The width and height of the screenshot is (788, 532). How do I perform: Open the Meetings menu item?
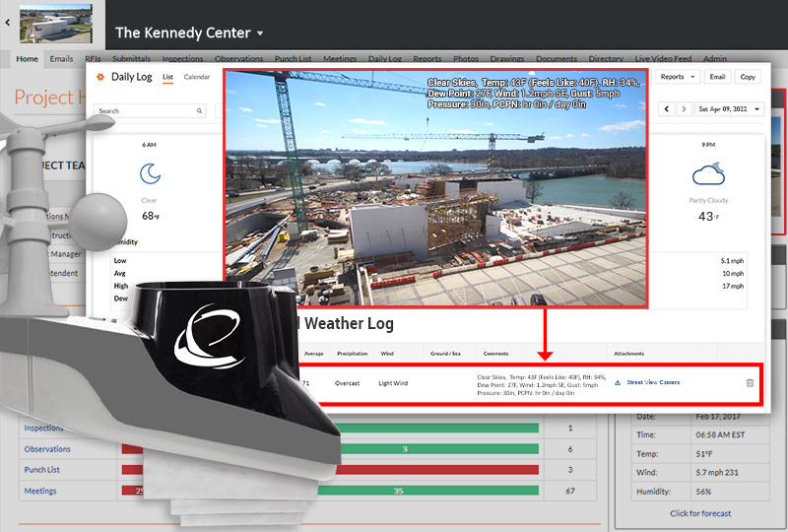340,59
